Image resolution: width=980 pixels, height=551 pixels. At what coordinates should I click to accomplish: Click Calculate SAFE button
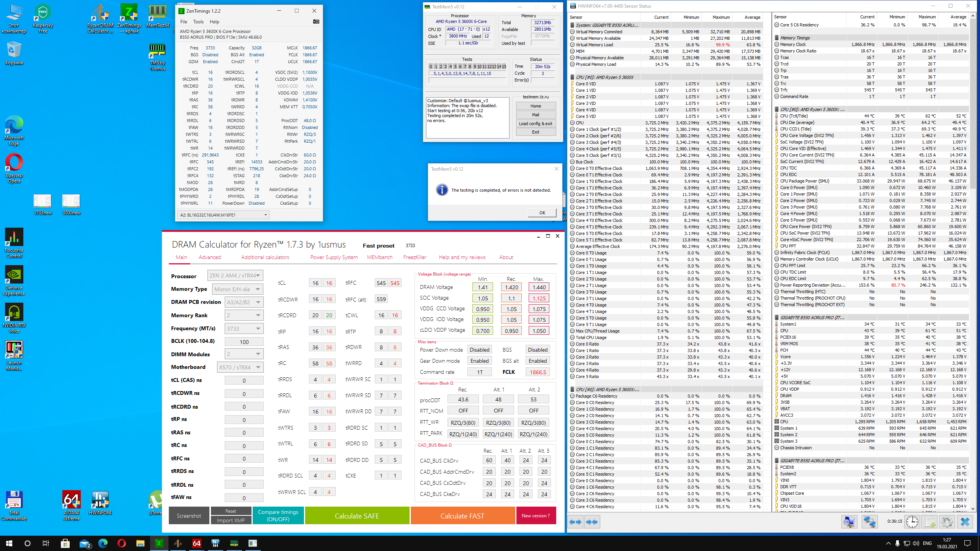click(x=357, y=516)
